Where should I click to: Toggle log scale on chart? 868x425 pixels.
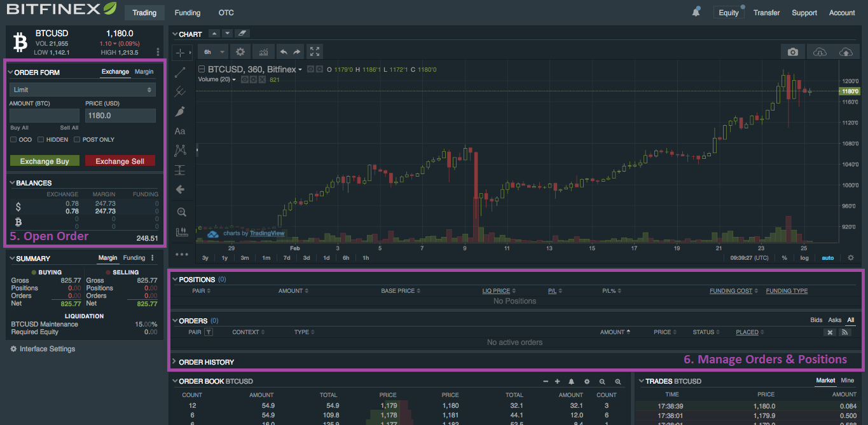[804, 258]
